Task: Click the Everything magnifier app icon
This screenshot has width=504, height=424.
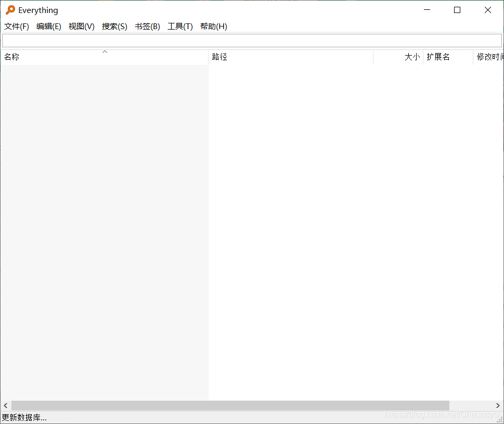Action: (10, 10)
